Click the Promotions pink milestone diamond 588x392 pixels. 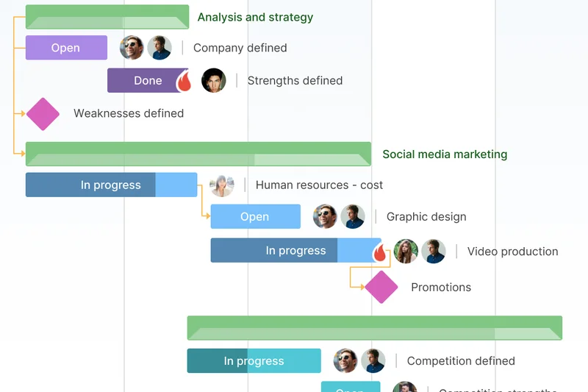(381, 287)
